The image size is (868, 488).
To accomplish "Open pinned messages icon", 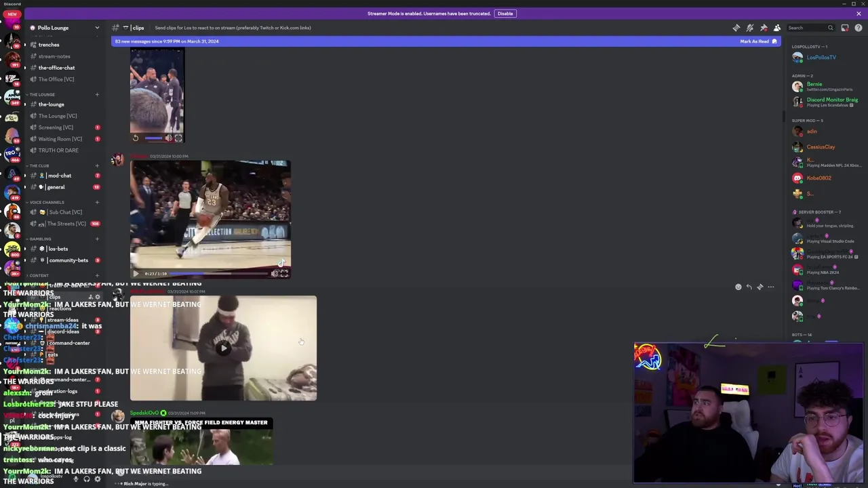I will pos(764,28).
